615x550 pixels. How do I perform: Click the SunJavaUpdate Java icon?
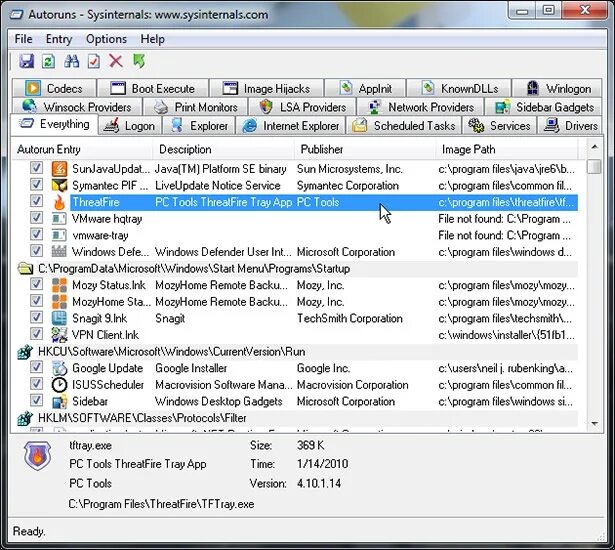[x=59, y=169]
